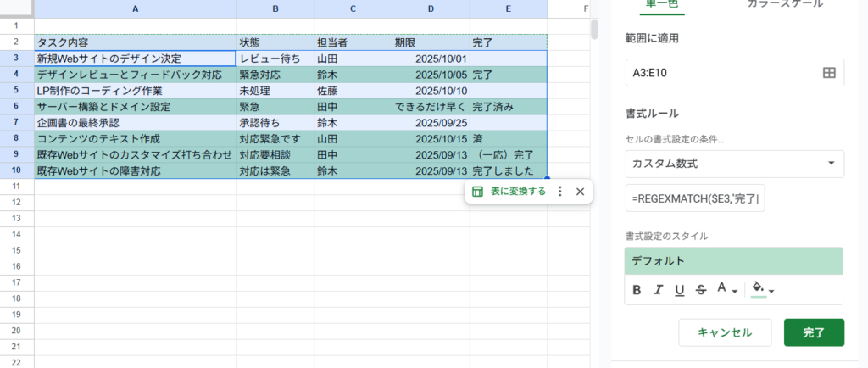Dismiss the convert to table suggestion
The width and height of the screenshot is (868, 368).
580,192
